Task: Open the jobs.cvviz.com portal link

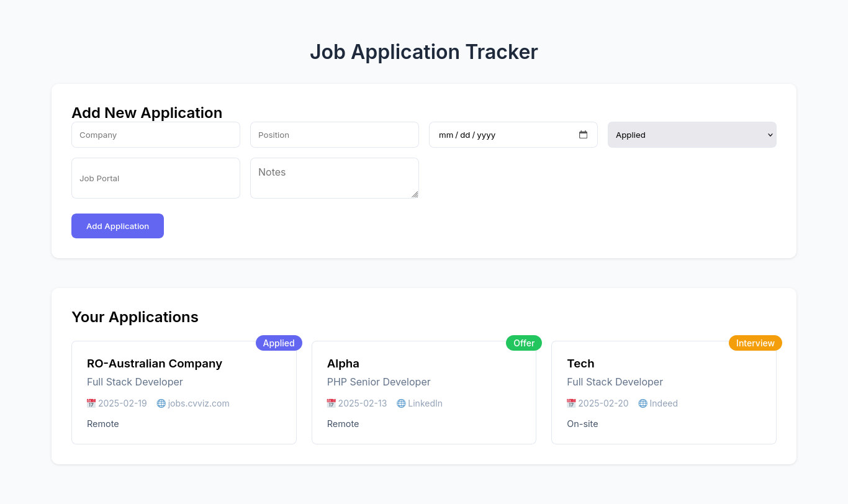Action: pos(199,403)
